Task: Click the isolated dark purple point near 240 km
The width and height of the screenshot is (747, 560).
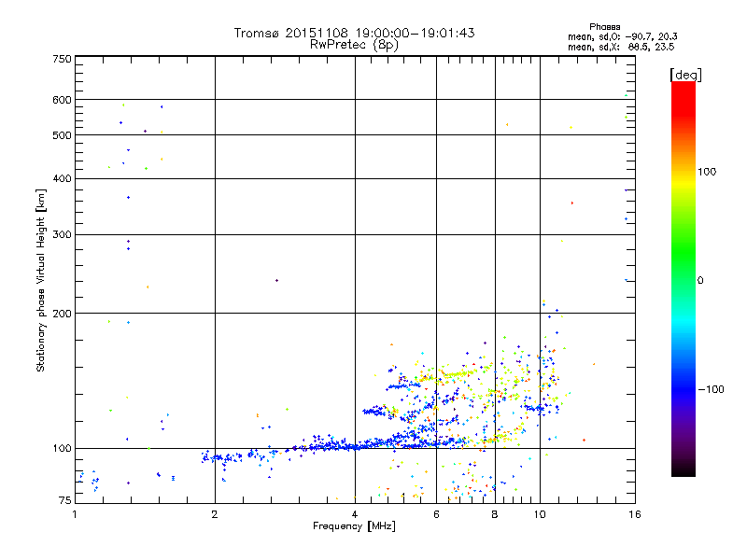Action: (x=276, y=281)
